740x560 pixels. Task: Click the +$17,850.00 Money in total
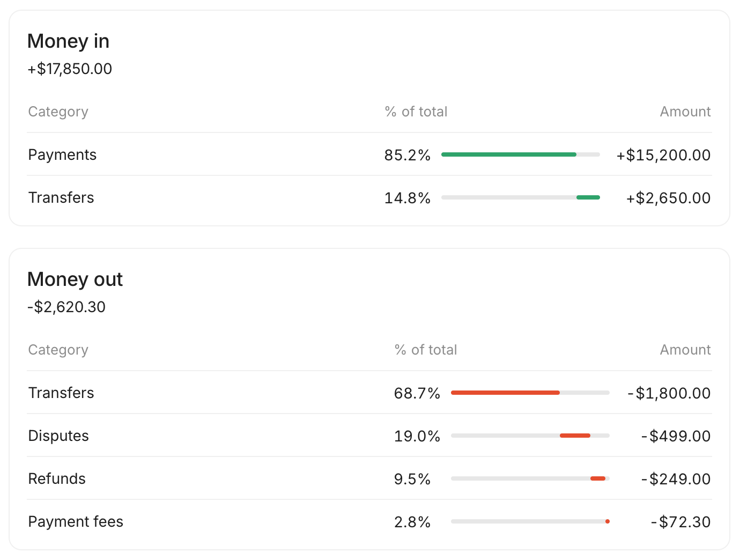(x=70, y=69)
